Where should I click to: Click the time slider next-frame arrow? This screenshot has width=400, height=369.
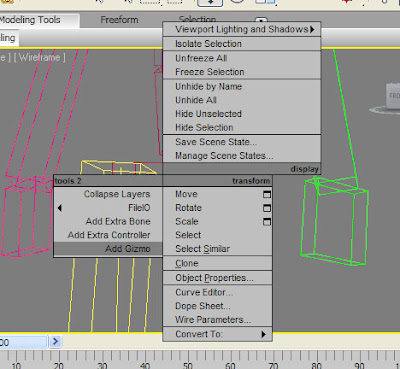click(56, 342)
